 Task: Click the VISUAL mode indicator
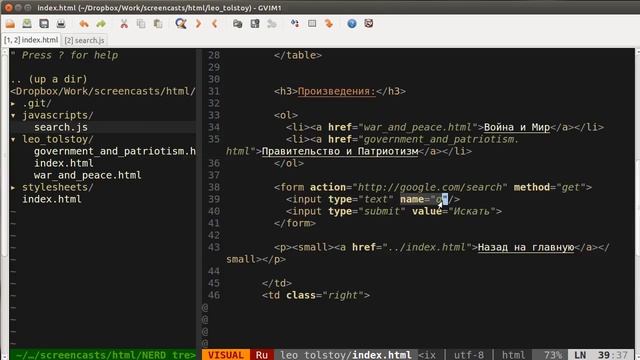[226, 355]
